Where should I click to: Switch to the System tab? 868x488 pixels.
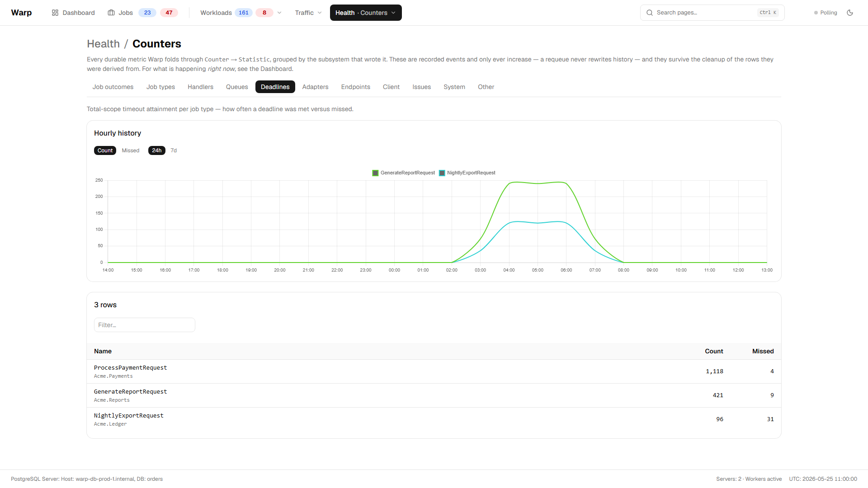coord(454,87)
